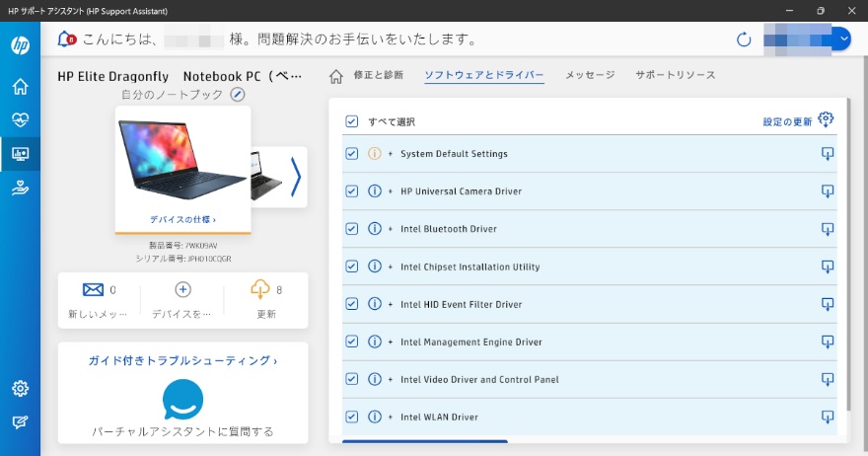868x456 pixels.
Task: Open info icon for Intel Video Driver
Action: 375,379
